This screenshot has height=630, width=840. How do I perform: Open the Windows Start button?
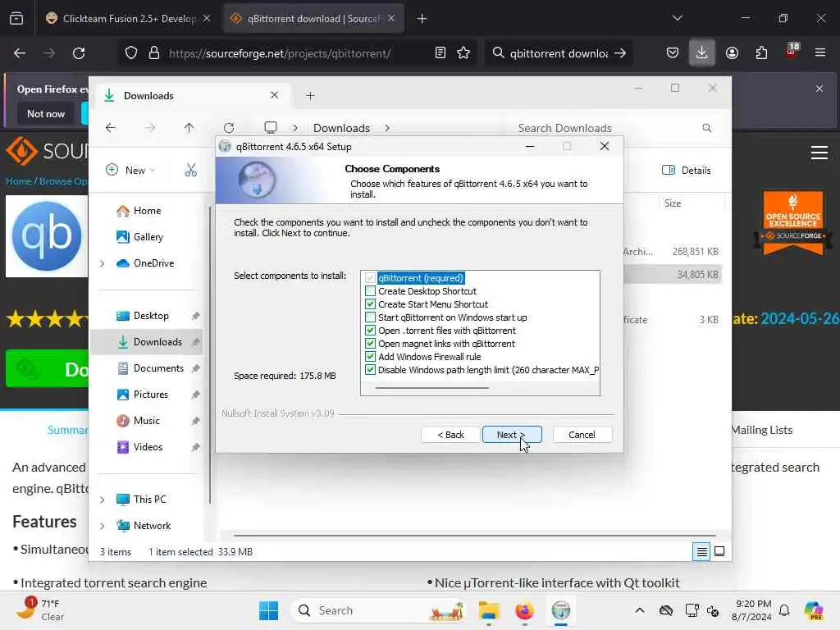[268, 610]
